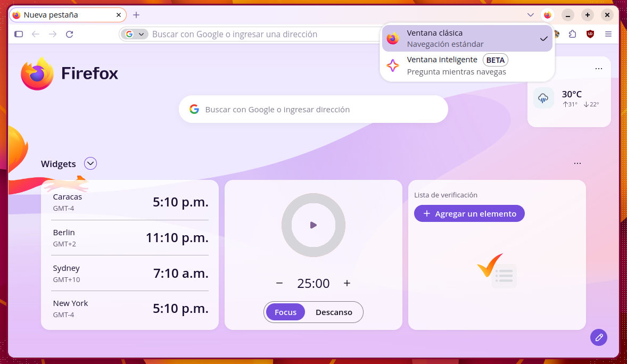This screenshot has width=627, height=364.
Task: Click the Caracas clock row
Action: coord(130,202)
